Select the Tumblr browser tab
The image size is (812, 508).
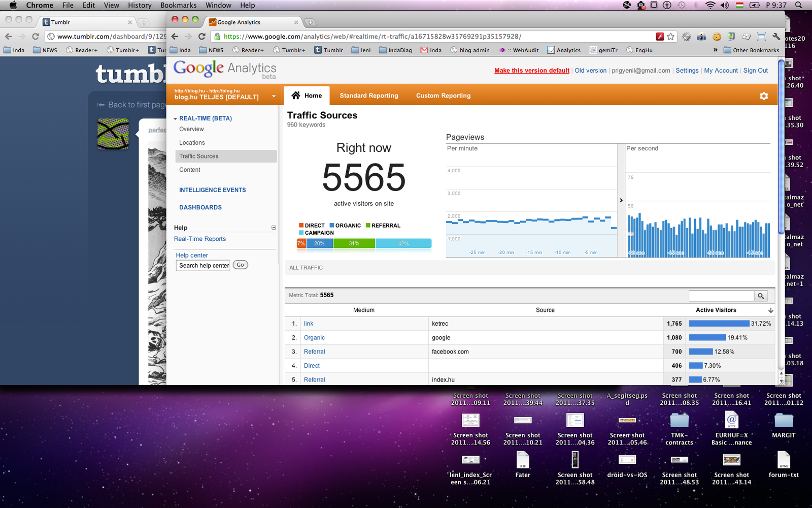coord(87,22)
